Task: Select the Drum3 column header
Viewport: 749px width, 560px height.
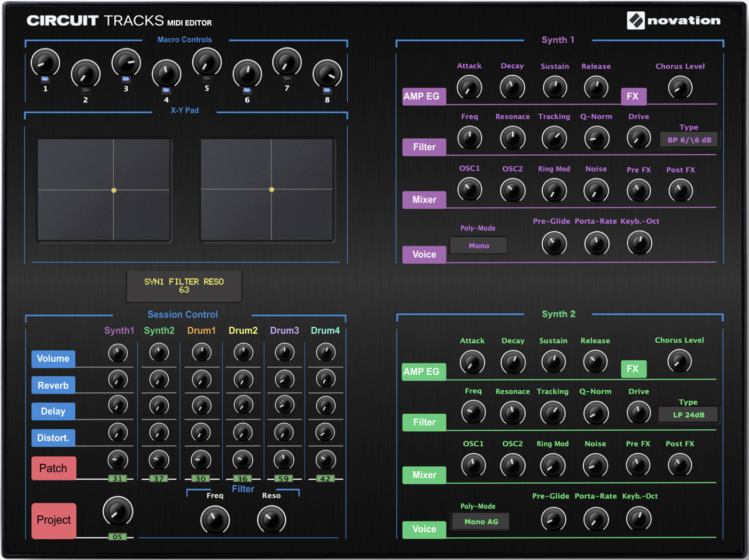Action: [284, 330]
